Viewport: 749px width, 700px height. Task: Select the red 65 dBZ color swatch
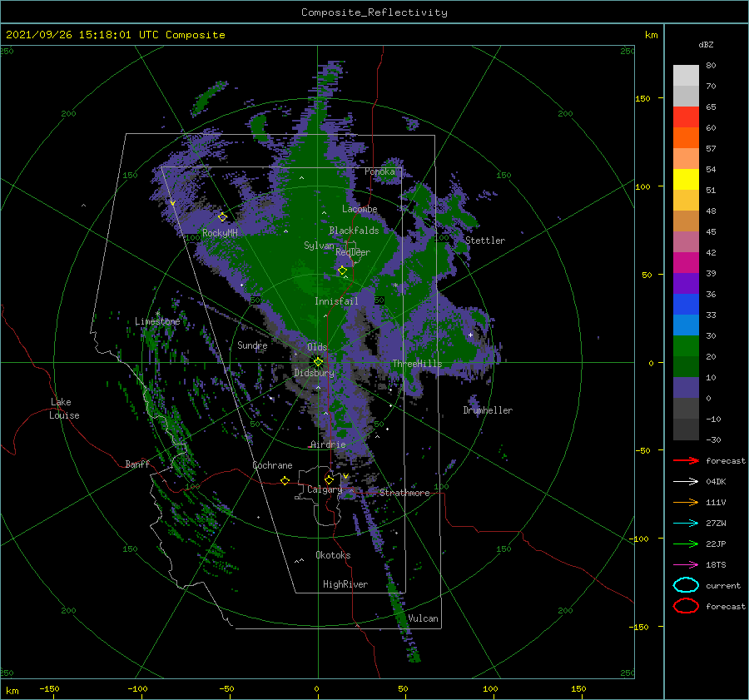pos(686,117)
